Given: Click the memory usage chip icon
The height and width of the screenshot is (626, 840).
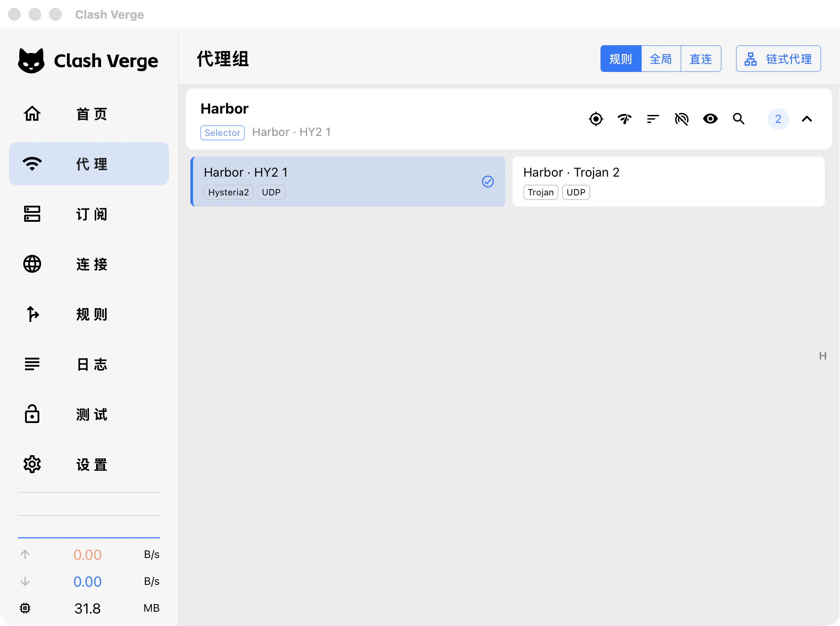Looking at the screenshot, I should click(25, 608).
